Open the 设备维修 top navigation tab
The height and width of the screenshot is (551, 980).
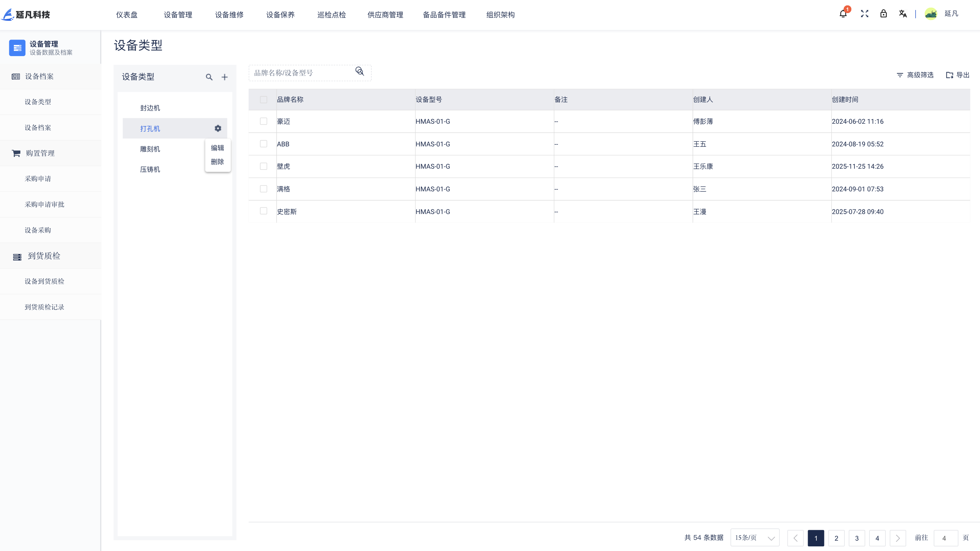point(229,15)
